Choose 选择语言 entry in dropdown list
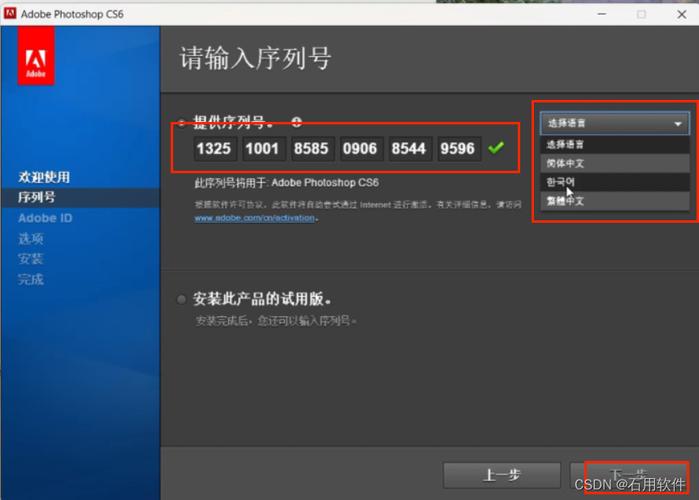 click(x=614, y=144)
